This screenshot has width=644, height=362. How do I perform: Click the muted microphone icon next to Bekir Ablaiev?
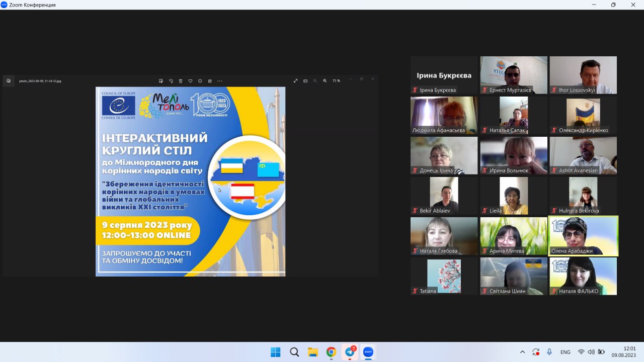(415, 211)
